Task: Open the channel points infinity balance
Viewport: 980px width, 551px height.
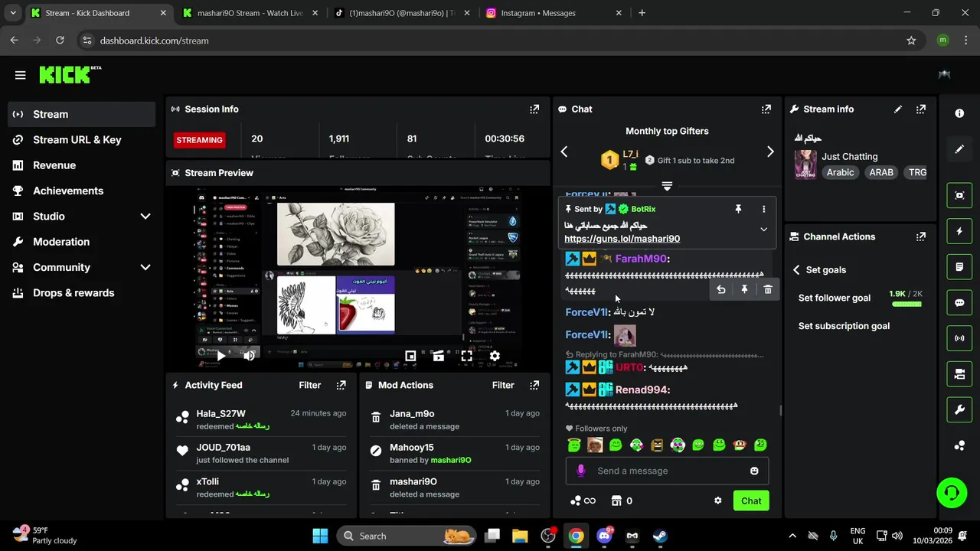Action: pyautogui.click(x=583, y=500)
